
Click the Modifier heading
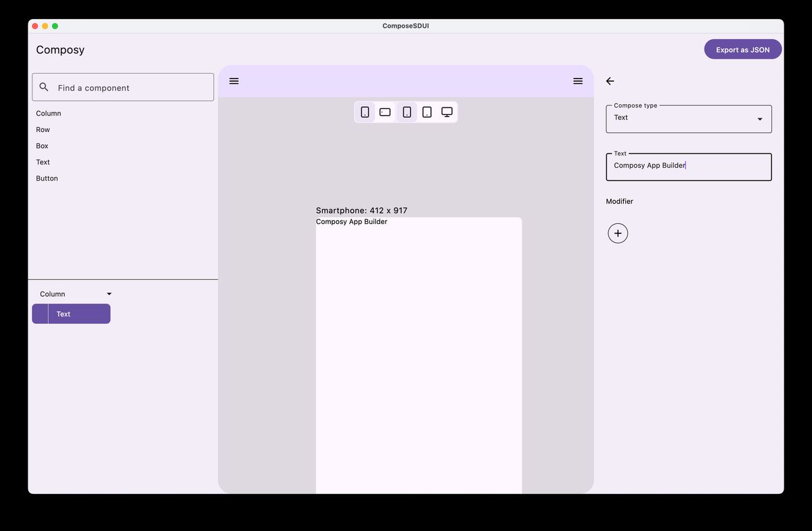[620, 202]
